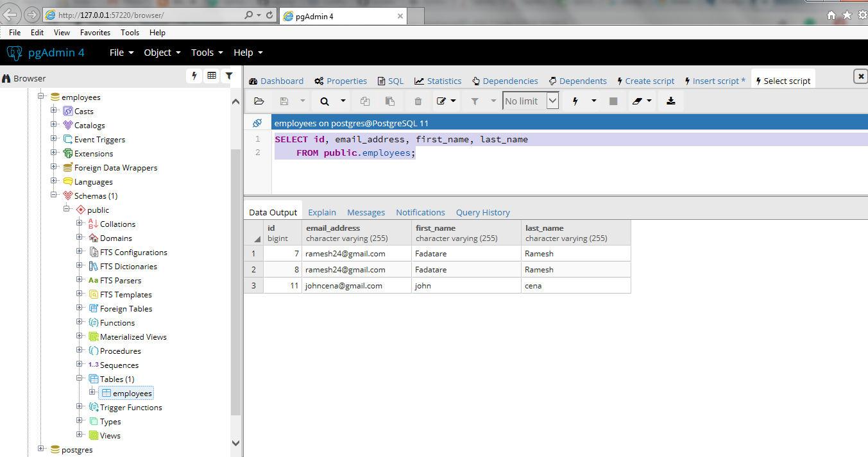Click the Paste toolbar icon
Viewport: 868px width, 457px height.
389,101
